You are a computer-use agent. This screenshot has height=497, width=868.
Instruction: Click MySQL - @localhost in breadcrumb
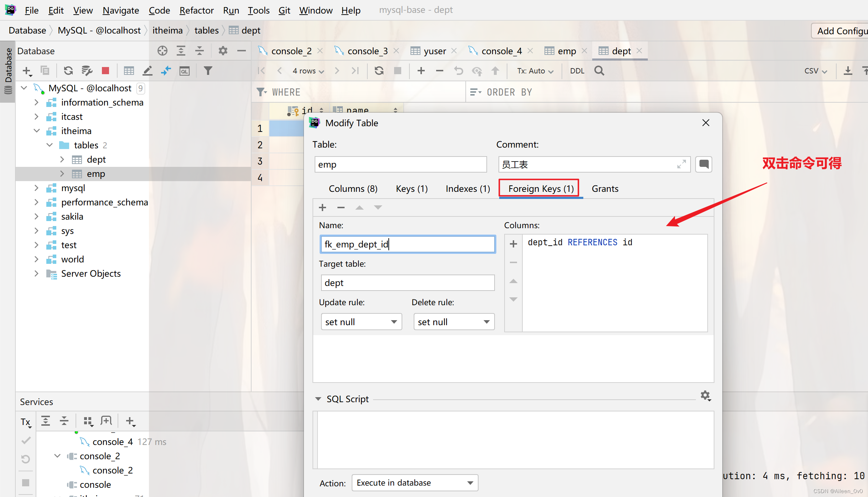pos(99,31)
